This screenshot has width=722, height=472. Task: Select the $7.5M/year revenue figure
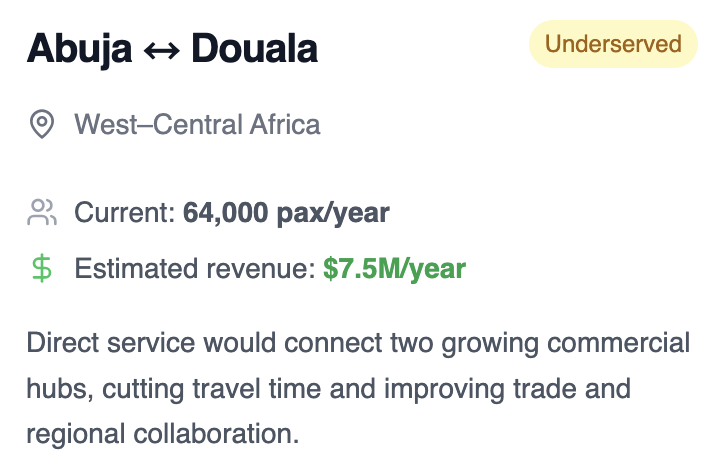click(395, 268)
